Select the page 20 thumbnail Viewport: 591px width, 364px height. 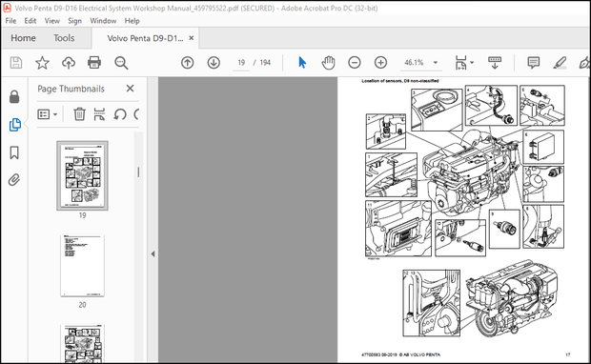coord(82,266)
